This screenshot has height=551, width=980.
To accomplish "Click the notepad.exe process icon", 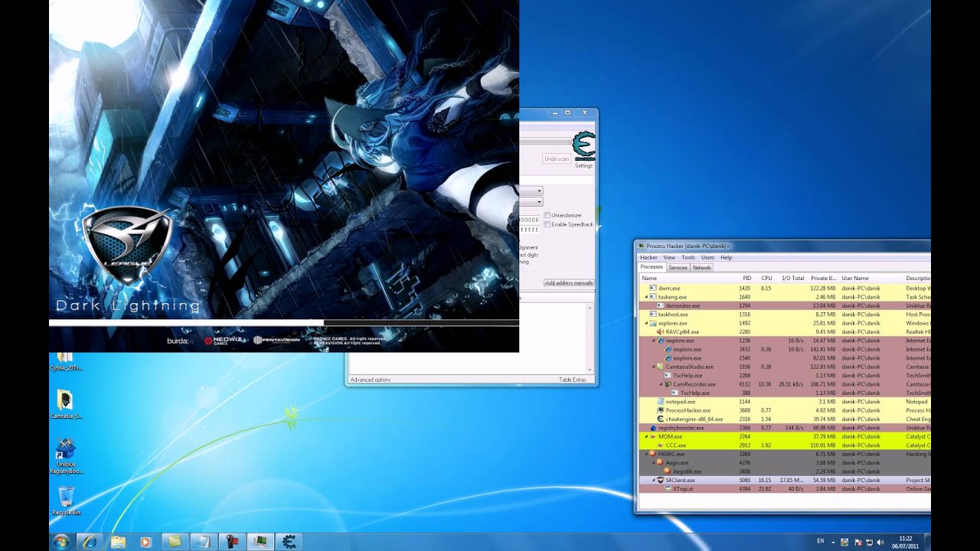I will click(661, 402).
